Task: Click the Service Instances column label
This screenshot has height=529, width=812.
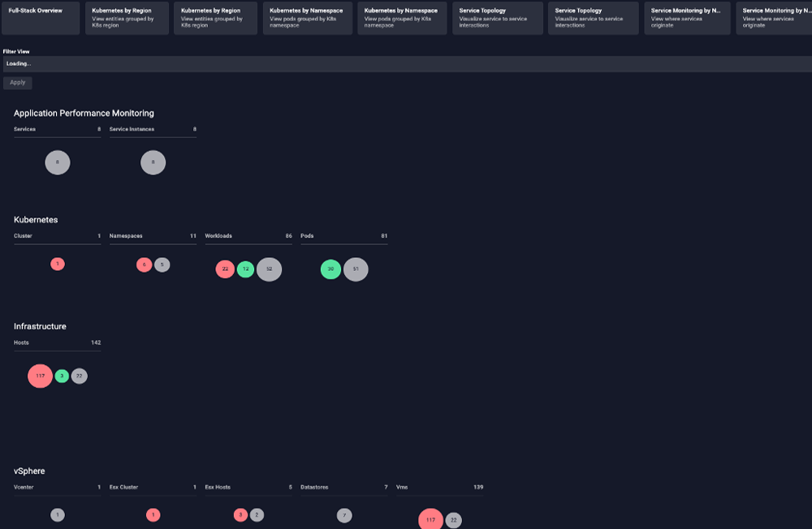Action: click(x=132, y=129)
